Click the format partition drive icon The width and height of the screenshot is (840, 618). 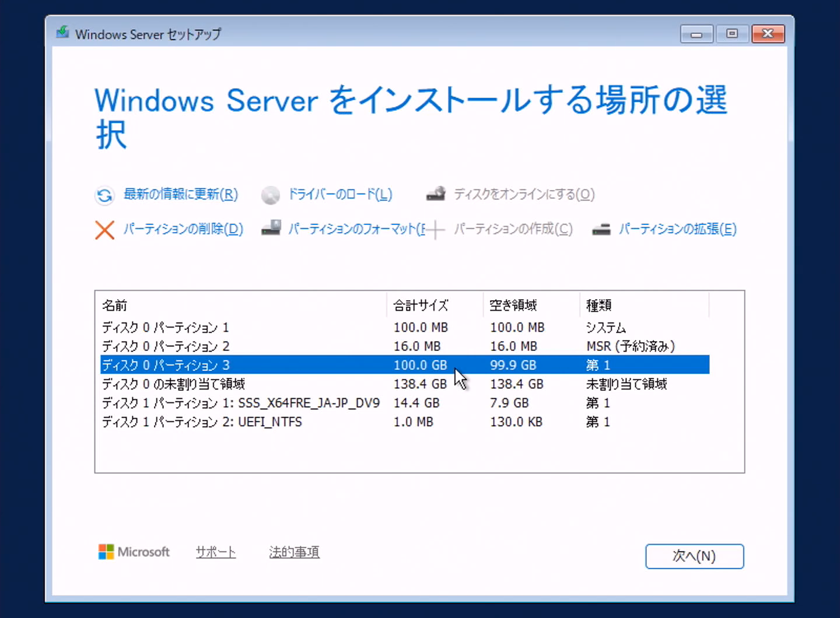coord(271,229)
